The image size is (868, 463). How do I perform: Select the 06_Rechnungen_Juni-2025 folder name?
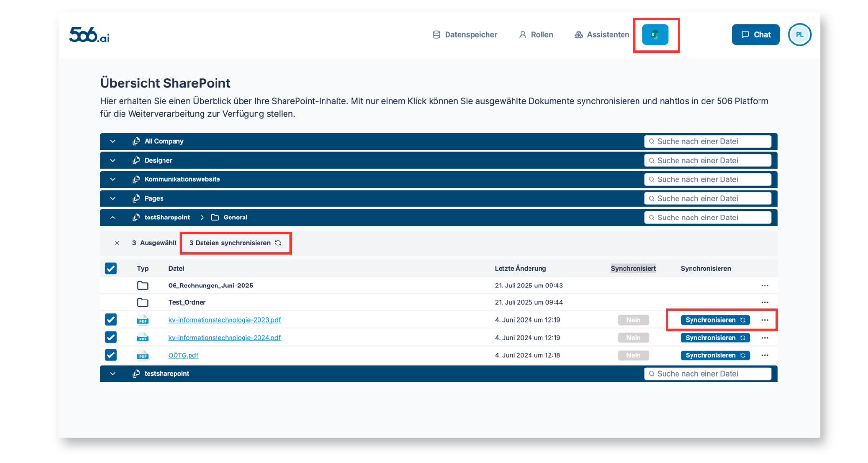click(x=211, y=286)
